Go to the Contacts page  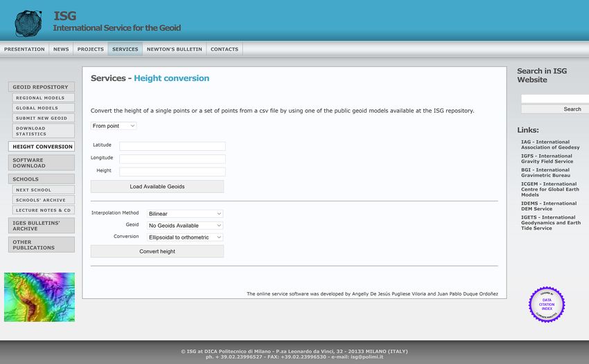225,49
